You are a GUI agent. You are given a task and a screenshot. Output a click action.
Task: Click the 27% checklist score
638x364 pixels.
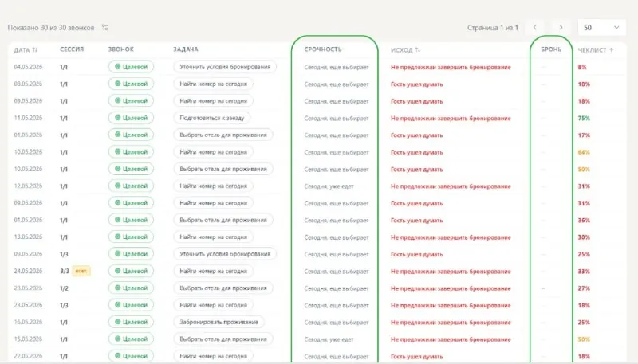click(x=584, y=288)
